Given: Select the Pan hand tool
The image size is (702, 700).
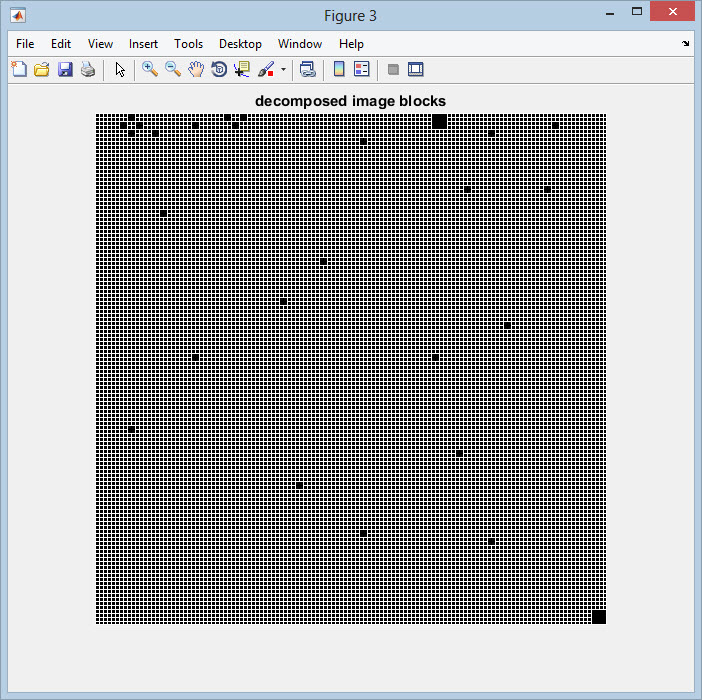Looking at the screenshot, I should click(196, 69).
